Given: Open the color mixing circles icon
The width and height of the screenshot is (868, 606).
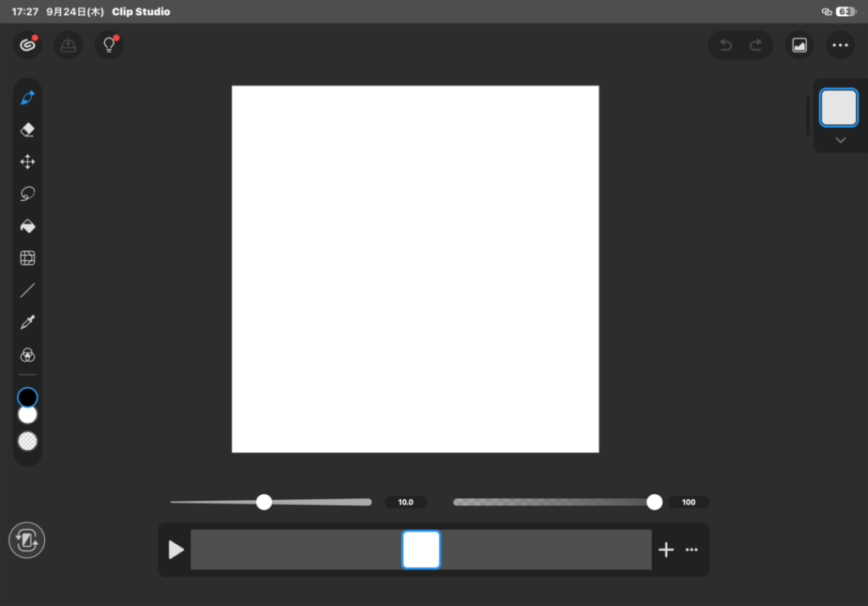Looking at the screenshot, I should (x=28, y=355).
